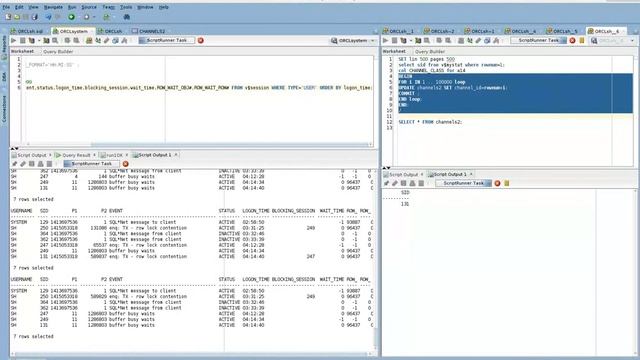Screen dimensions: 640x360
Task: Select the left Query Builder tab
Action: point(58,52)
